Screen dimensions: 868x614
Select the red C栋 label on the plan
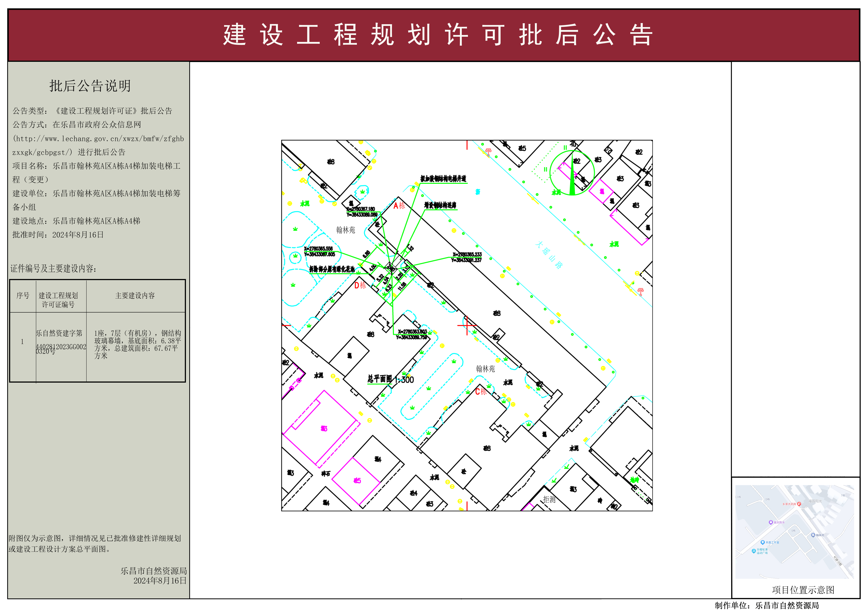tap(481, 392)
